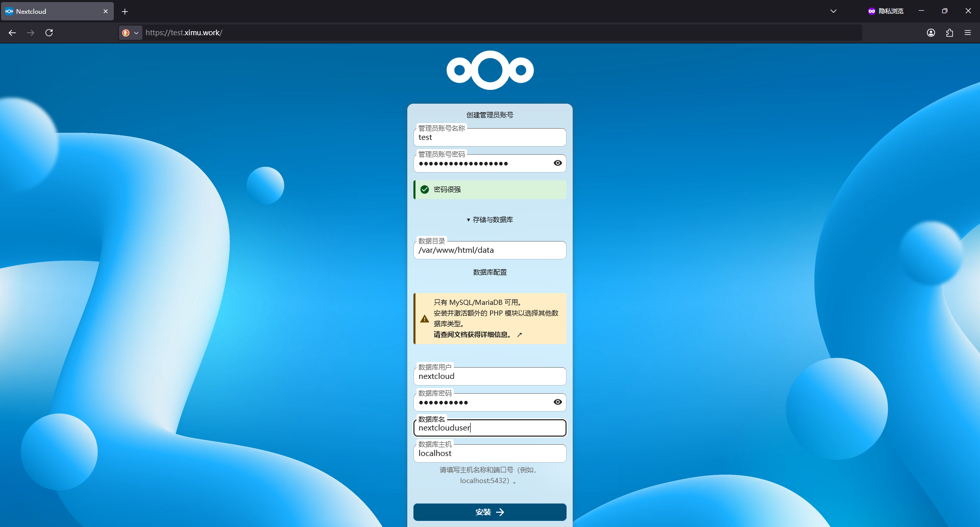980x527 pixels.
Task: Select the Nextcloud browser tab
Action: click(x=51, y=11)
